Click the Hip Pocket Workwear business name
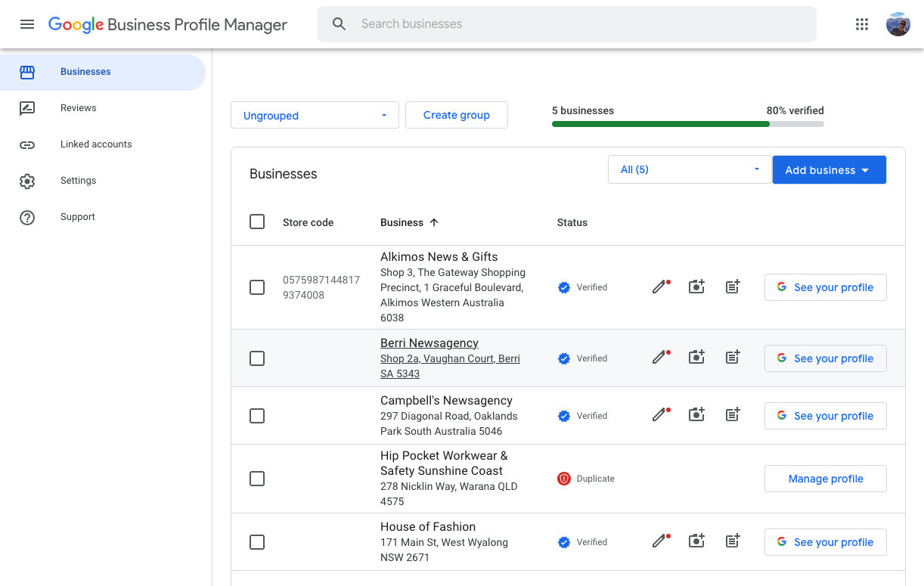The image size is (924, 586). (x=444, y=463)
